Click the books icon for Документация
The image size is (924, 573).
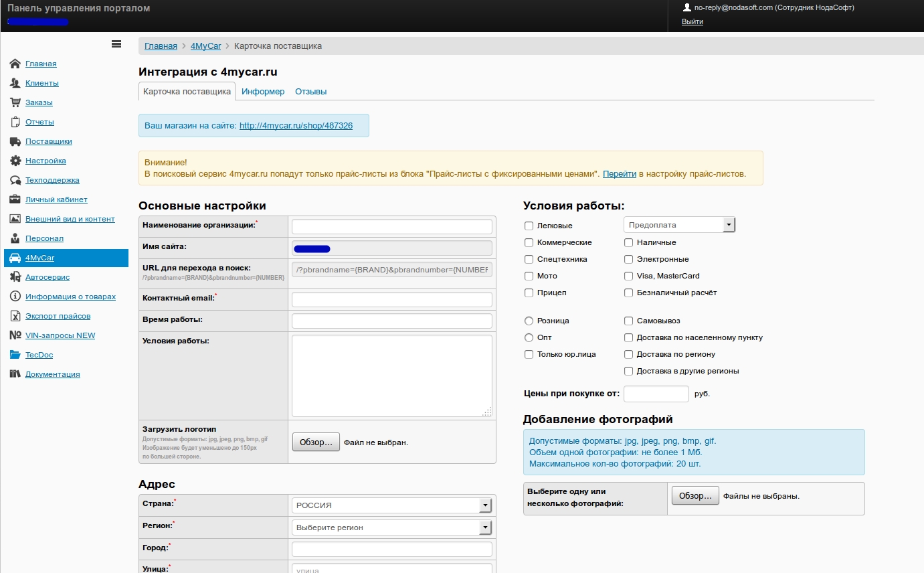click(15, 374)
